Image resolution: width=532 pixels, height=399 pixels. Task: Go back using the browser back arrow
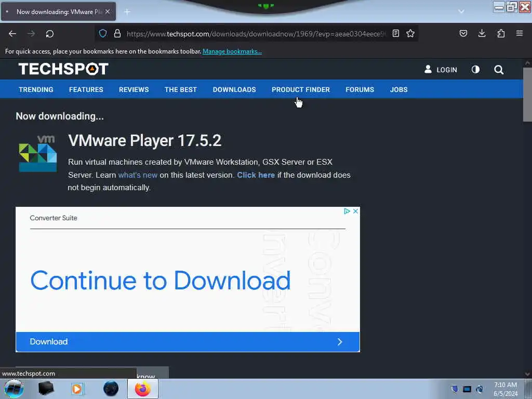click(x=12, y=34)
